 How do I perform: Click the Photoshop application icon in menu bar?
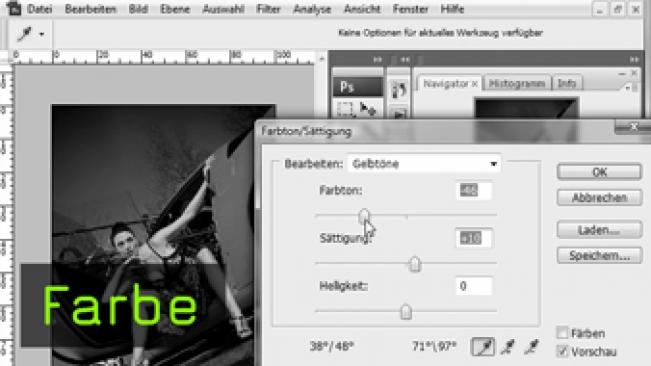pyautogui.click(x=14, y=8)
